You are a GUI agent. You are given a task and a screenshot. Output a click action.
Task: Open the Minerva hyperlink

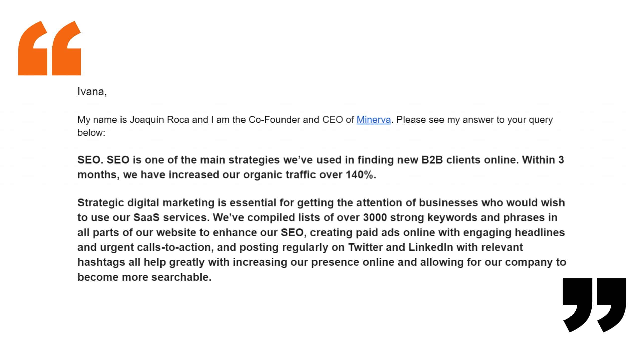coord(374,120)
